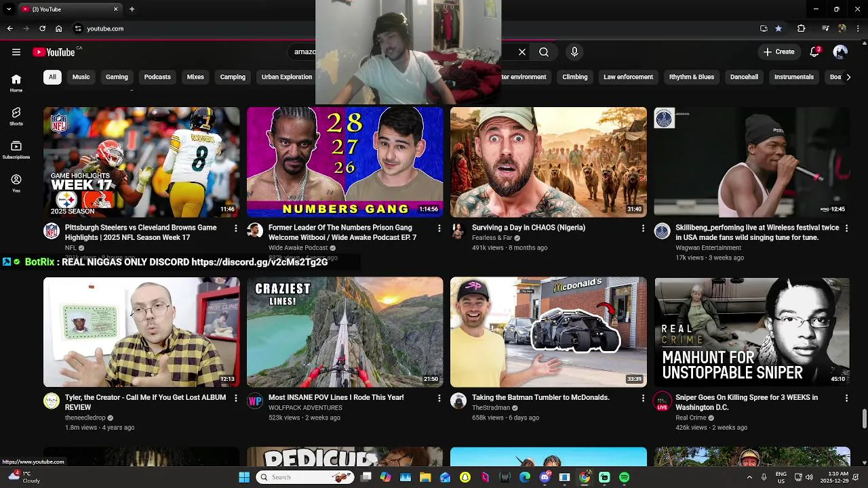This screenshot has width=868, height=488.
Task: Open Snapchat from the taskbar
Action: click(465, 477)
